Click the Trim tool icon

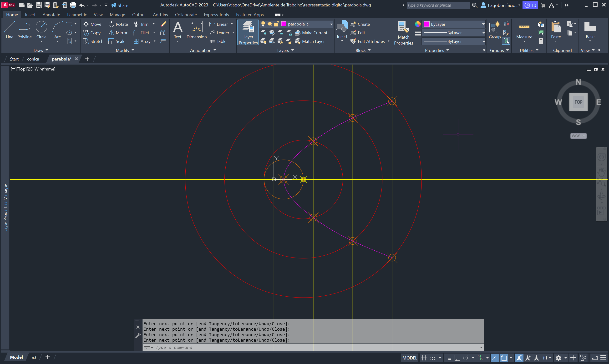(136, 24)
